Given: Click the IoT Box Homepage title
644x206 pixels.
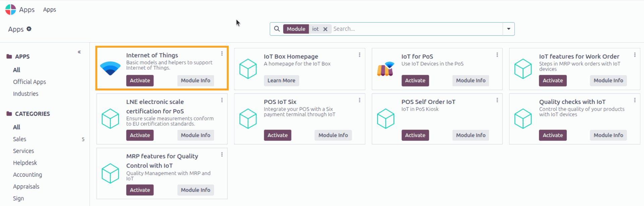Looking at the screenshot, I should click(291, 56).
